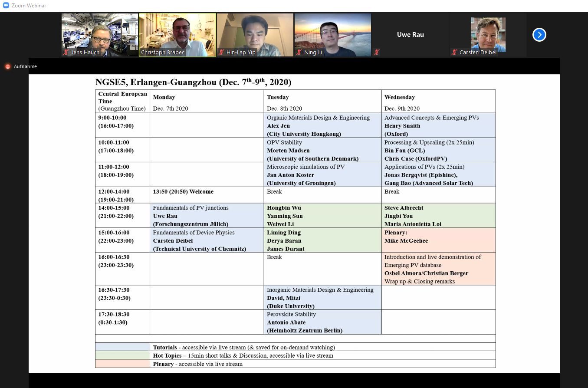Click muted microphone icon beside Hin-Lap Yip

(221, 53)
